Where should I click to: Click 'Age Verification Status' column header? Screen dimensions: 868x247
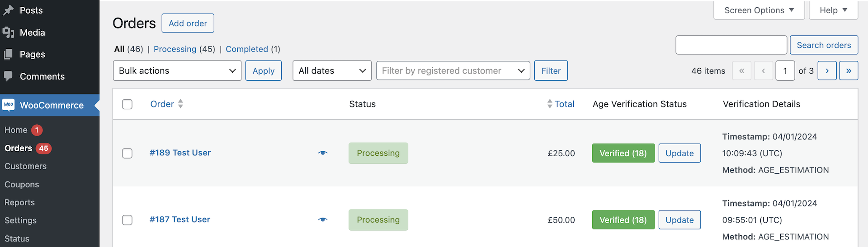pos(640,104)
